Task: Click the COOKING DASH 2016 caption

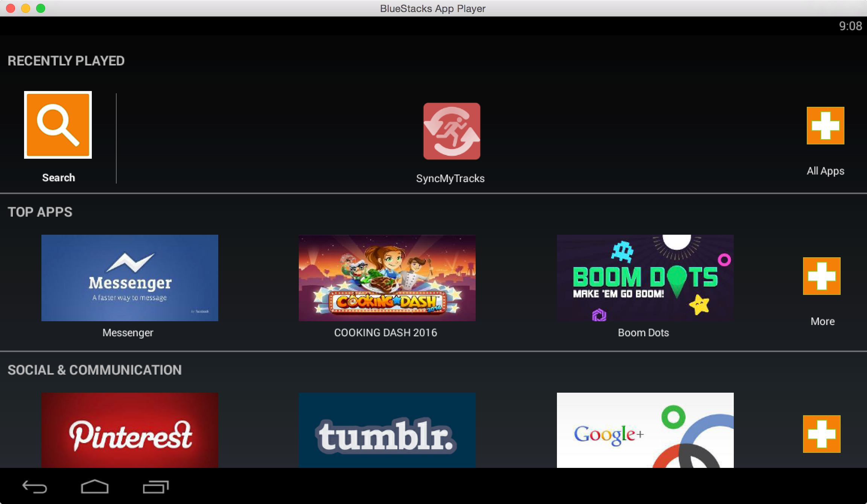Action: click(x=386, y=332)
